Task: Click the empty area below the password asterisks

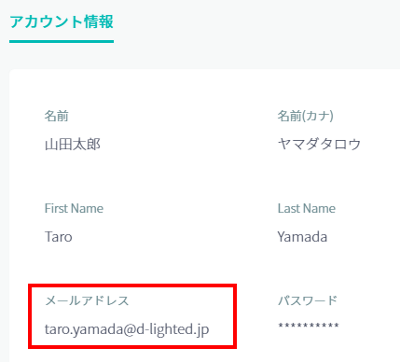Action: coord(309,345)
